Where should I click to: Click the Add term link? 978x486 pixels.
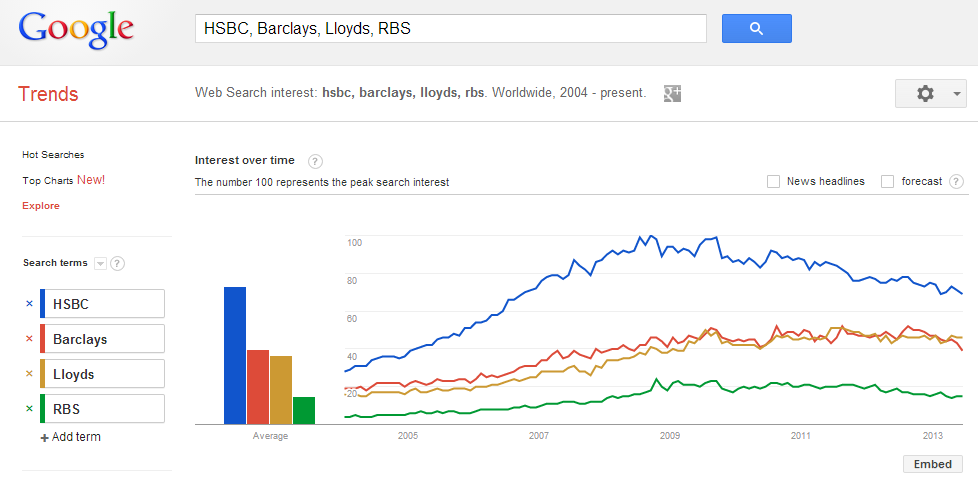pos(76,437)
